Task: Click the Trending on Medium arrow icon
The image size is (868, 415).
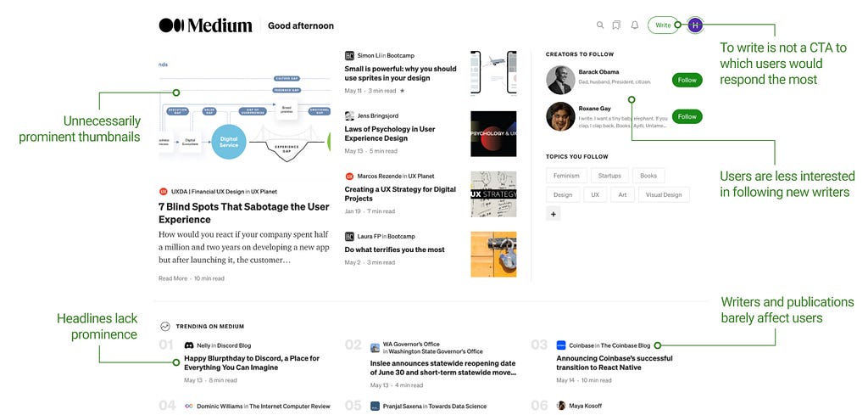Action: [165, 327]
